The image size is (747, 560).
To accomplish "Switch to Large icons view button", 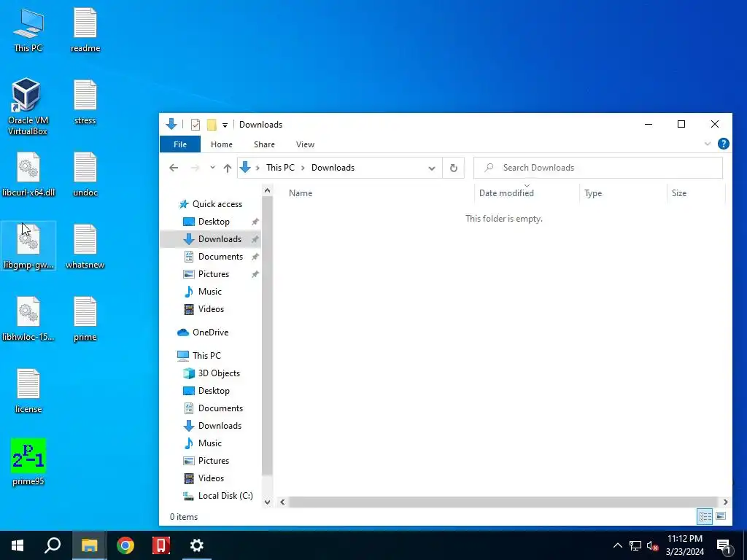I will (x=721, y=517).
